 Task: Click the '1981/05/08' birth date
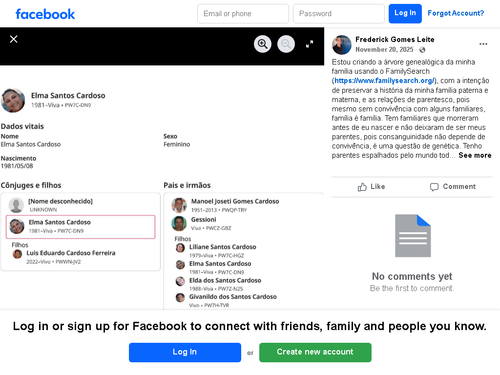click(x=17, y=166)
